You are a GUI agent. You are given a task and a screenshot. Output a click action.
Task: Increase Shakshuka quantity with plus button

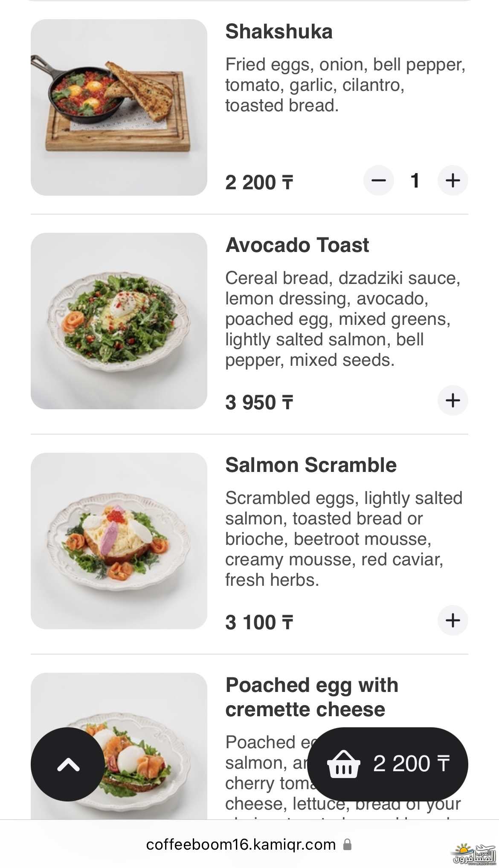453,180
